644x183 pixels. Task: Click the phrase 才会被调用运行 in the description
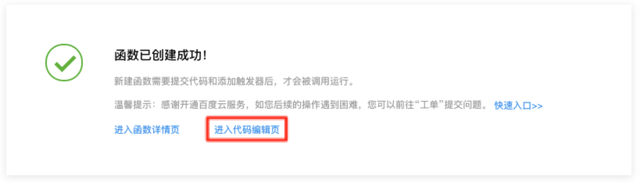click(315, 81)
